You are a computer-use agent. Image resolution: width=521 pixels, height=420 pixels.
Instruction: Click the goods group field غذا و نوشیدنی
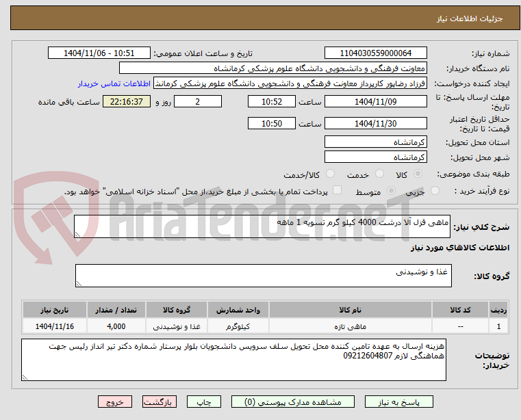(263, 276)
